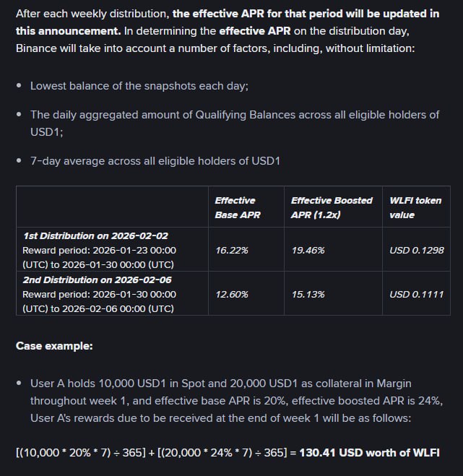Click the empty top-left table header cell
463x476 pixels.
click(112, 207)
